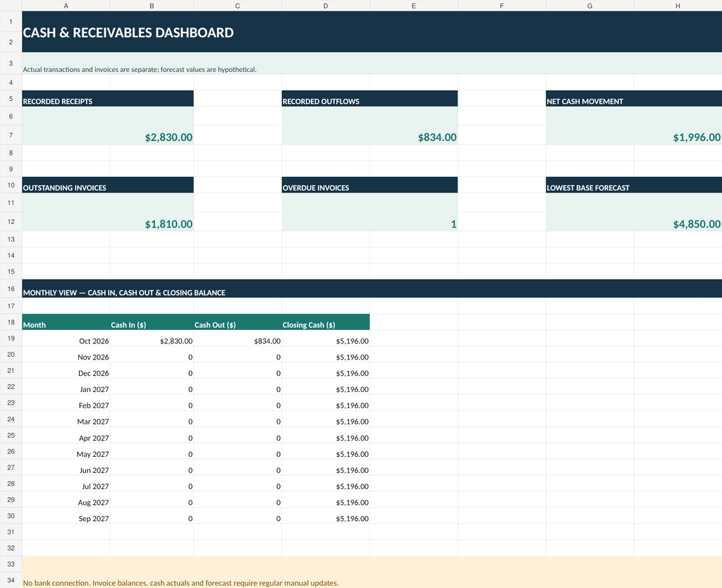This screenshot has height=588, width=722.
Task: Select row 7 header
Action: pos(11,135)
